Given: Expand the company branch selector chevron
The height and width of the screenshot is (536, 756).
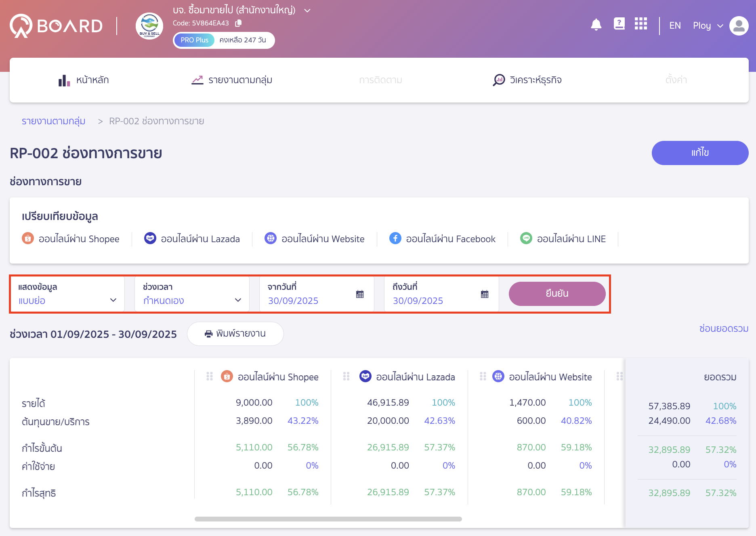Looking at the screenshot, I should [x=307, y=10].
